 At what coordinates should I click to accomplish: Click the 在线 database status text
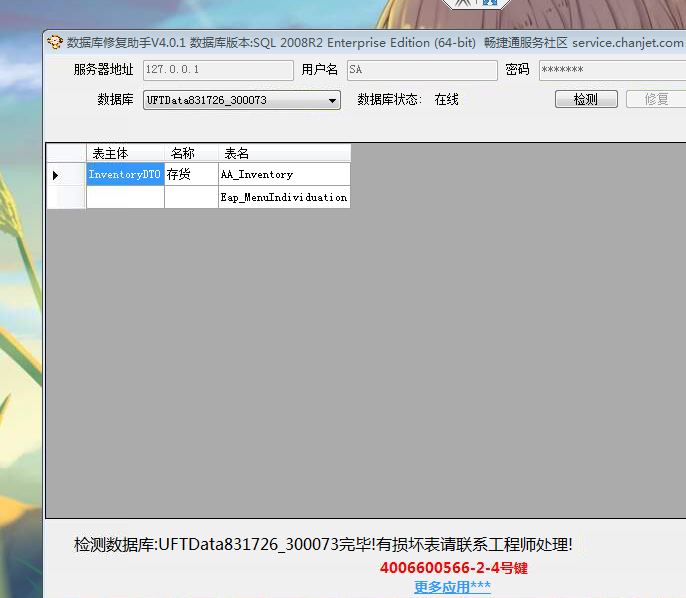(446, 100)
